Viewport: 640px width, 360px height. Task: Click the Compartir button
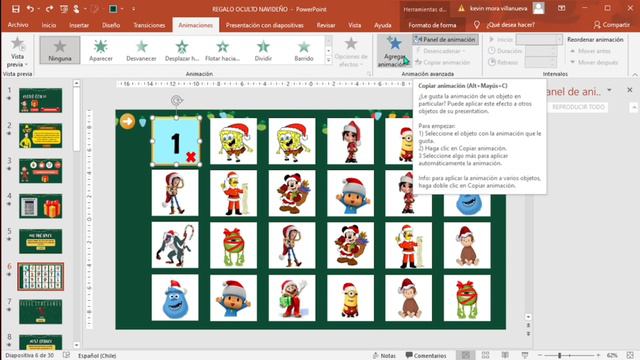click(x=611, y=25)
